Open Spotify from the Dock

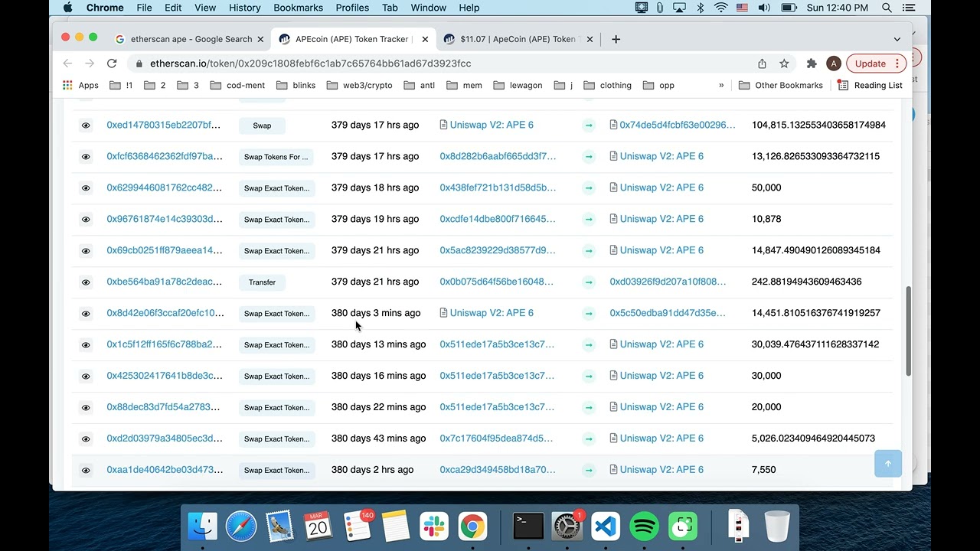coord(644,527)
